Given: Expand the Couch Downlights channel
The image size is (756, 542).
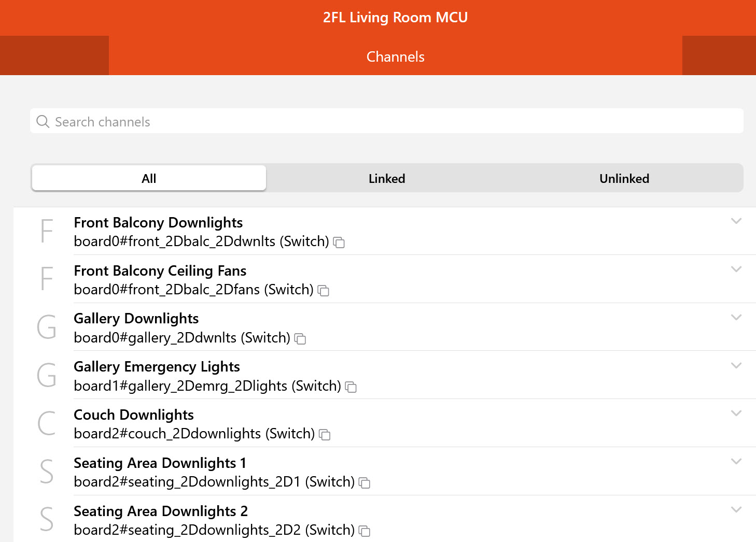Looking at the screenshot, I should 736,413.
